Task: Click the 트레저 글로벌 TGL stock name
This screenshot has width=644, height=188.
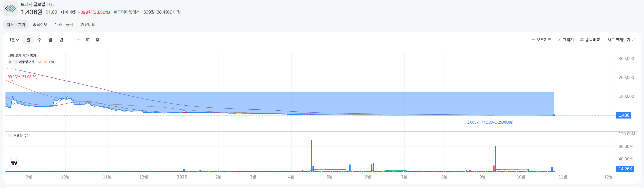Action: [x=38, y=4]
